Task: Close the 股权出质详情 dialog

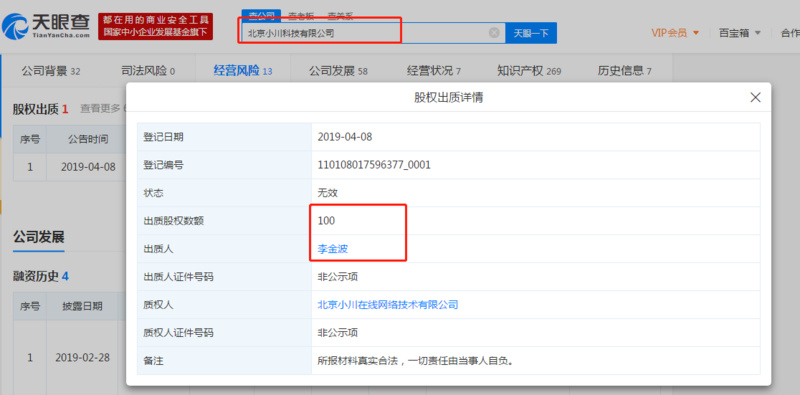Action: (755, 97)
